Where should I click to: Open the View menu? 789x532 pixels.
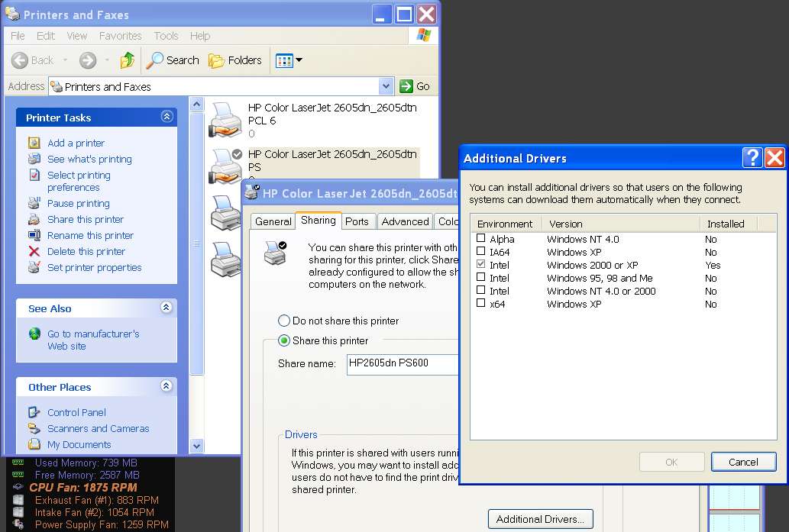pyautogui.click(x=77, y=36)
